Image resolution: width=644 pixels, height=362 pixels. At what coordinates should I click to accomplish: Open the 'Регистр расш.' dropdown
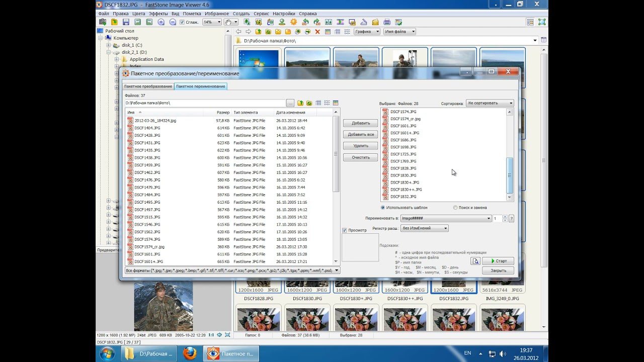point(445,228)
